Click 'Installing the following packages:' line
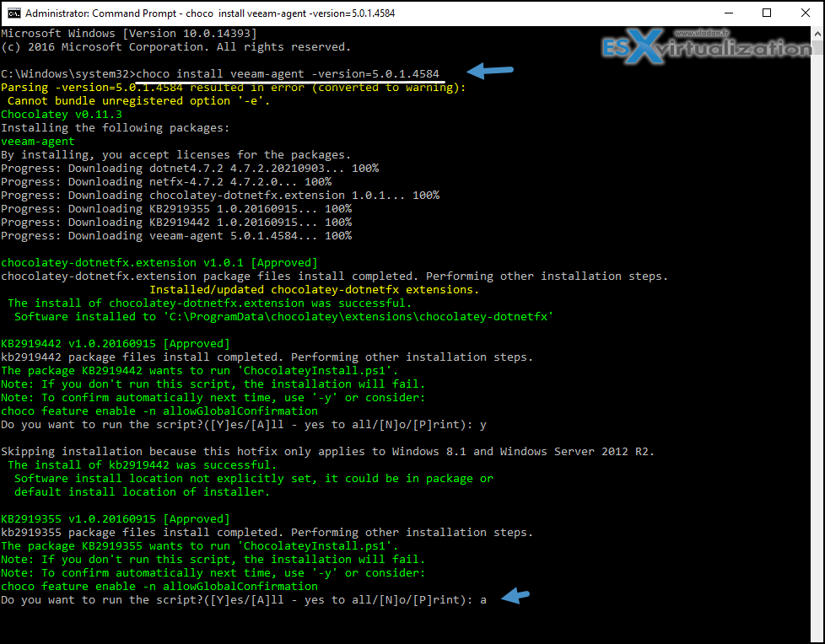This screenshot has width=825, height=644. (x=116, y=128)
